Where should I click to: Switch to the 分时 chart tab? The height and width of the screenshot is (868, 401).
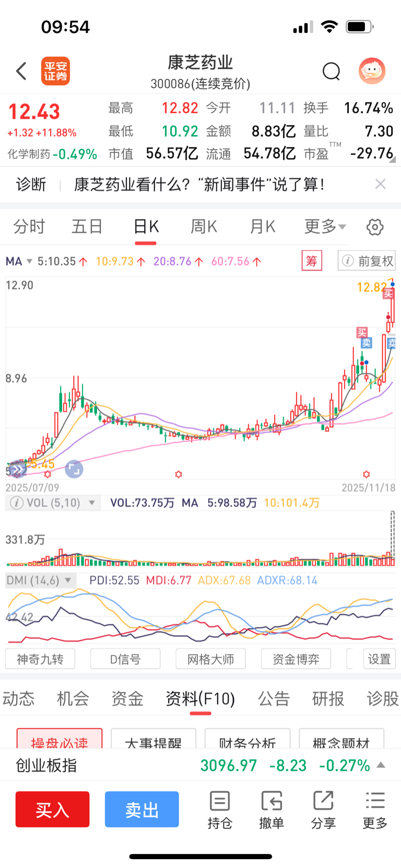[29, 227]
